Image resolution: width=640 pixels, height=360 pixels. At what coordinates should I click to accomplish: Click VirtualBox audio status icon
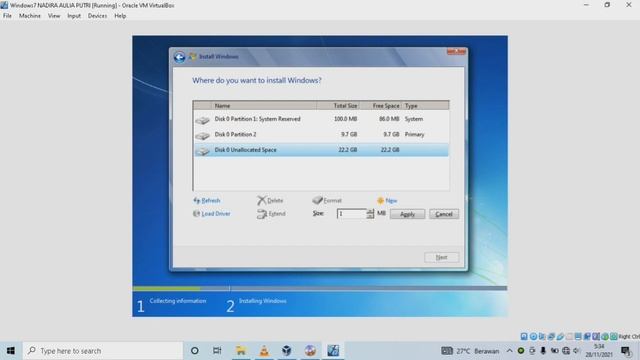(542, 337)
